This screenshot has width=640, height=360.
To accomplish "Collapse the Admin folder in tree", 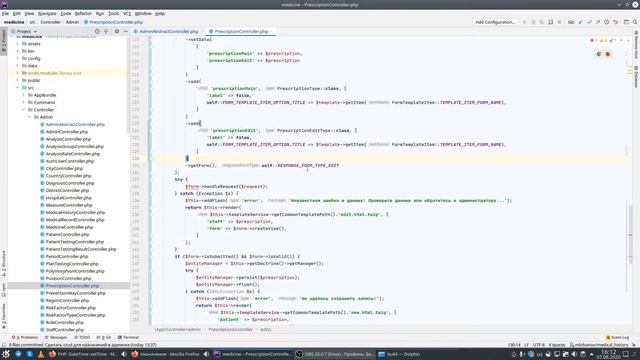I will pyautogui.click(x=30, y=117).
